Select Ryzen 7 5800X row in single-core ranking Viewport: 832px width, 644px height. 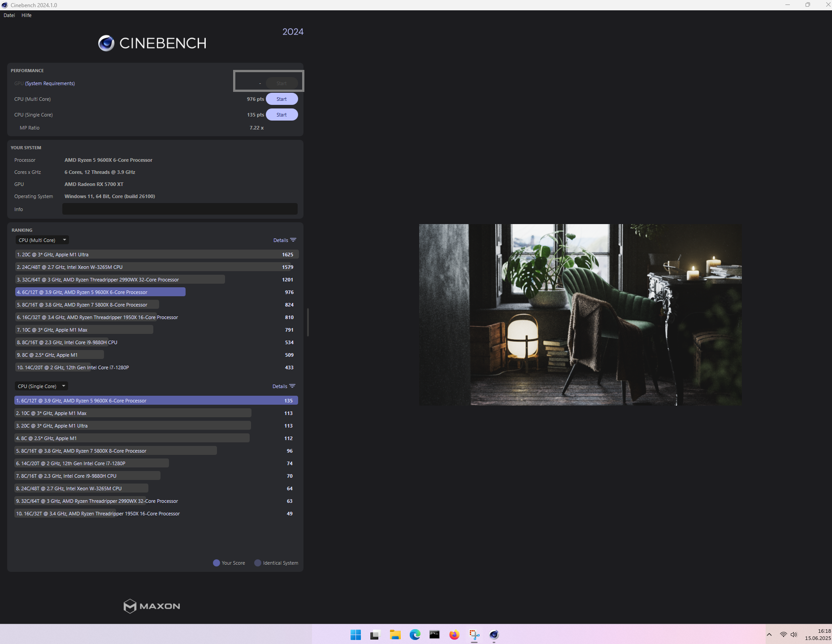pyautogui.click(x=156, y=451)
